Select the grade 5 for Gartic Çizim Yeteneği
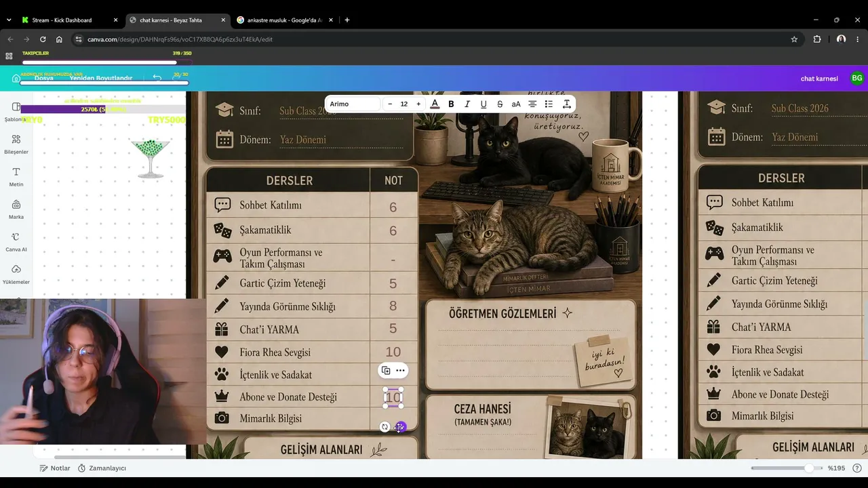Screen dimensions: 868x488 393,284
